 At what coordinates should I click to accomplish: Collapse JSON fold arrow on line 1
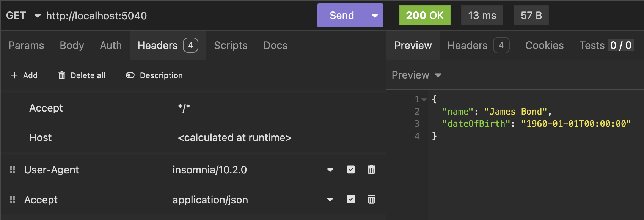(424, 100)
